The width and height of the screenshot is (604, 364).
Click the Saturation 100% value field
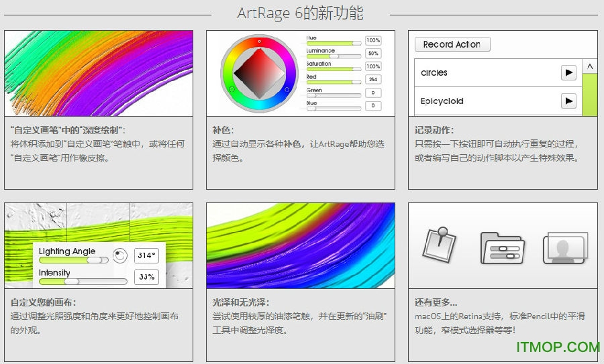tap(373, 66)
